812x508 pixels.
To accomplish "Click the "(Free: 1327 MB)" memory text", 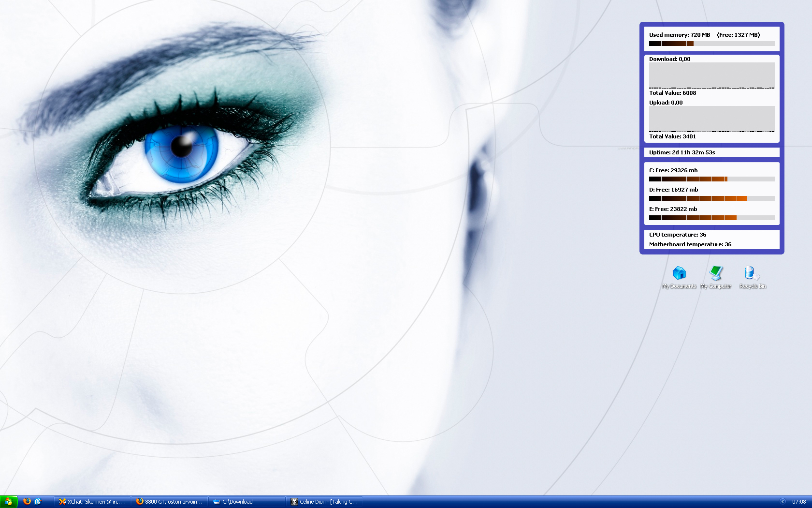I will 739,35.
